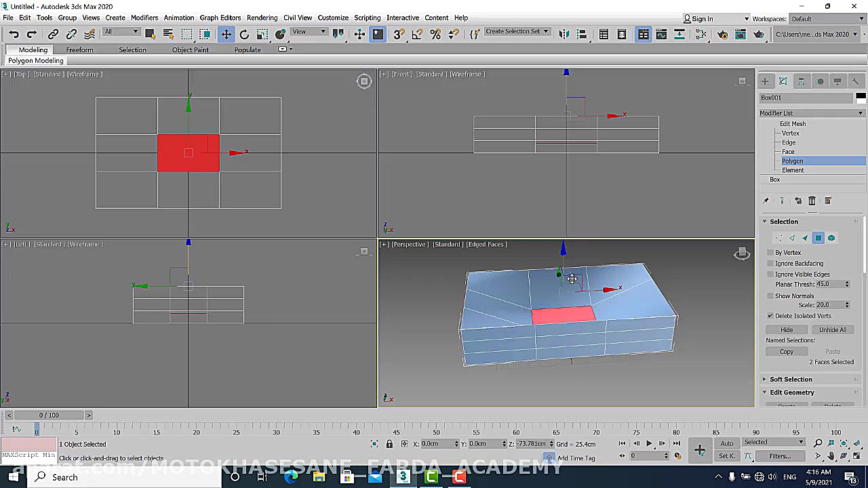Toggle the Show Normals checkbox
The height and width of the screenshot is (488, 868).
(x=770, y=296)
